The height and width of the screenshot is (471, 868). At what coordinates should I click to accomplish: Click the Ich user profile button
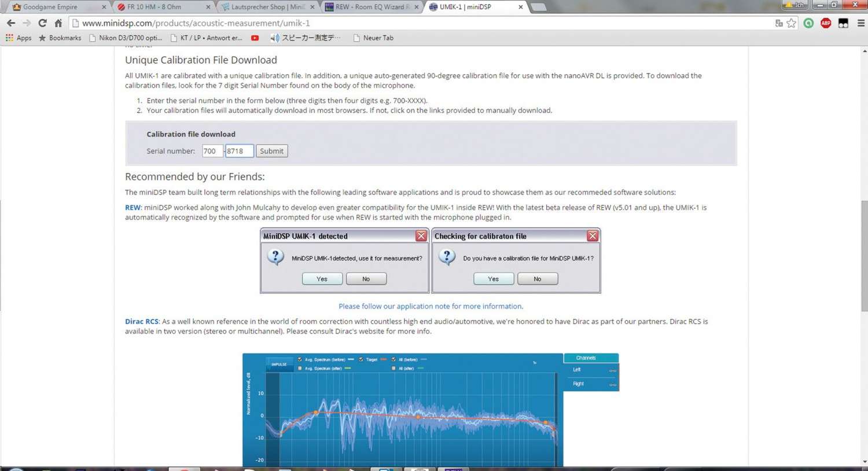coord(796,5)
